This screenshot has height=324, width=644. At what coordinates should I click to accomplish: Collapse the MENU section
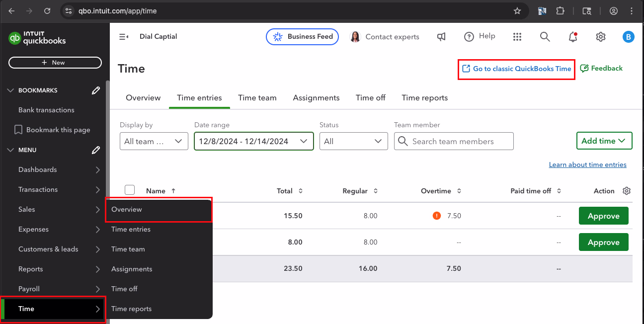(x=10, y=150)
